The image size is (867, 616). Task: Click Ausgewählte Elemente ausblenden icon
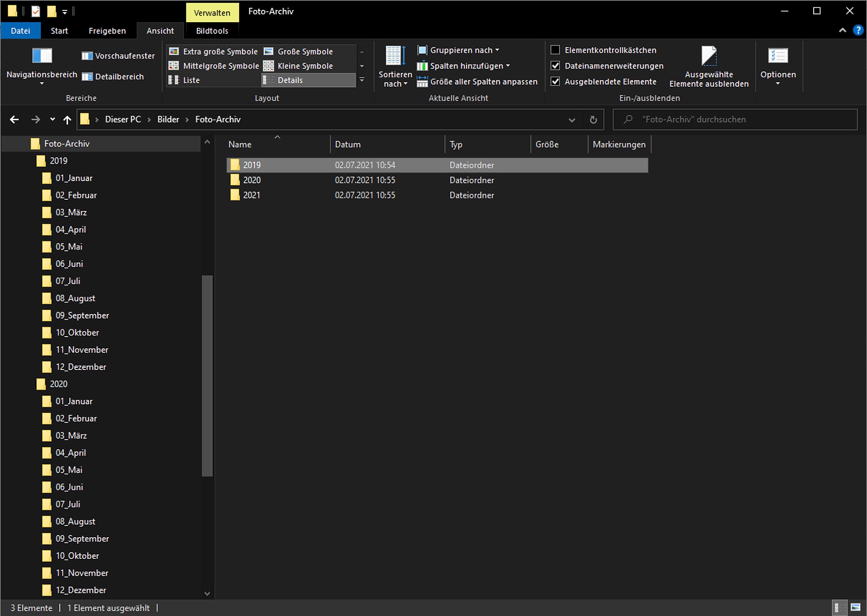709,56
